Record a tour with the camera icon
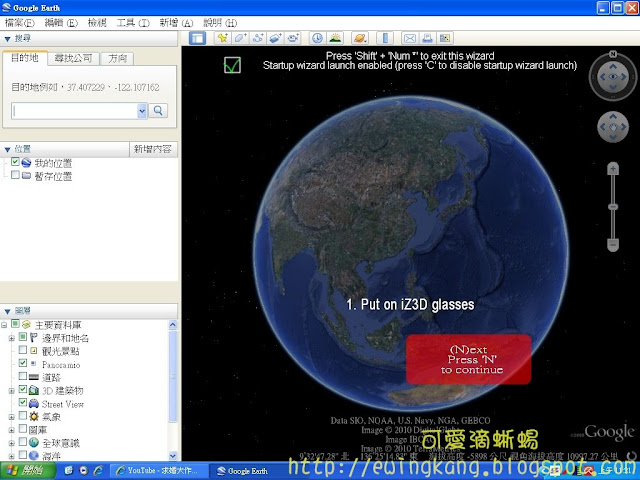 (x=293, y=38)
